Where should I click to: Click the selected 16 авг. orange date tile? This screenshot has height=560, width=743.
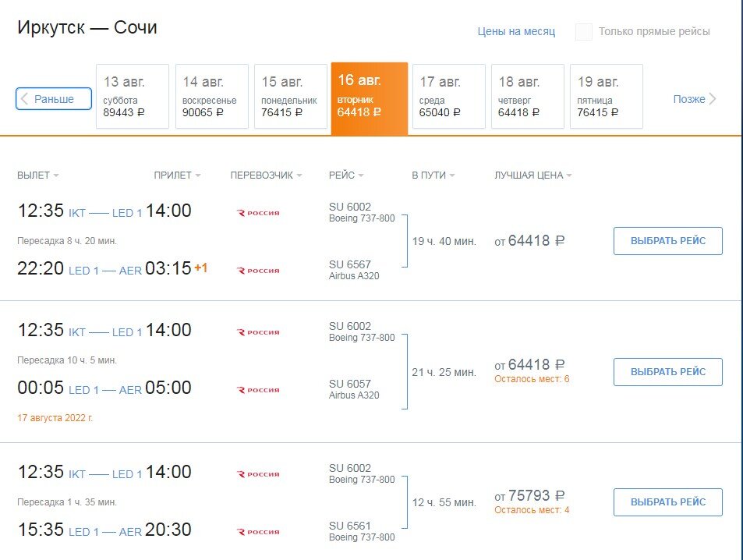coord(369,97)
